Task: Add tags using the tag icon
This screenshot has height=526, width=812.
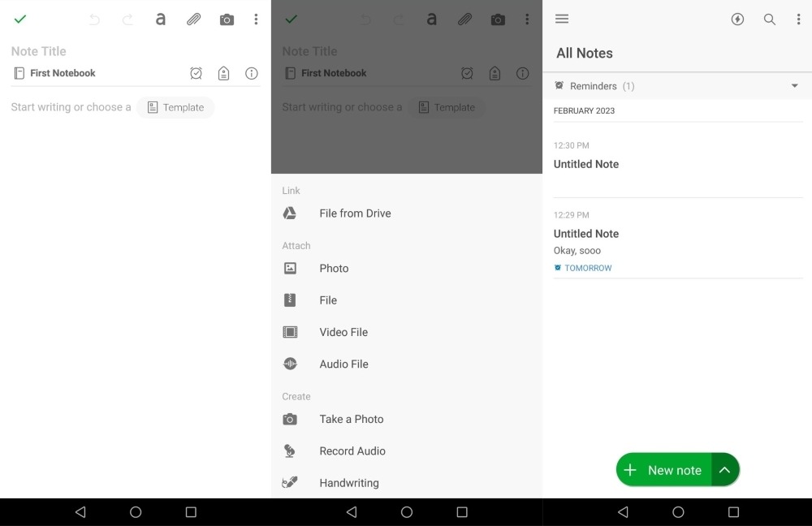Action: 224,73
